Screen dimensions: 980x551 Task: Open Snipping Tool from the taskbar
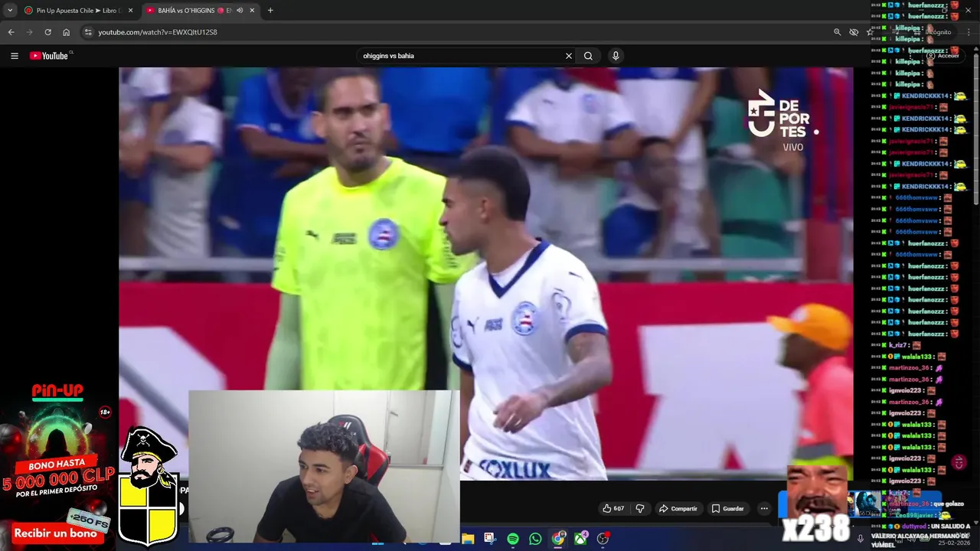(x=490, y=539)
